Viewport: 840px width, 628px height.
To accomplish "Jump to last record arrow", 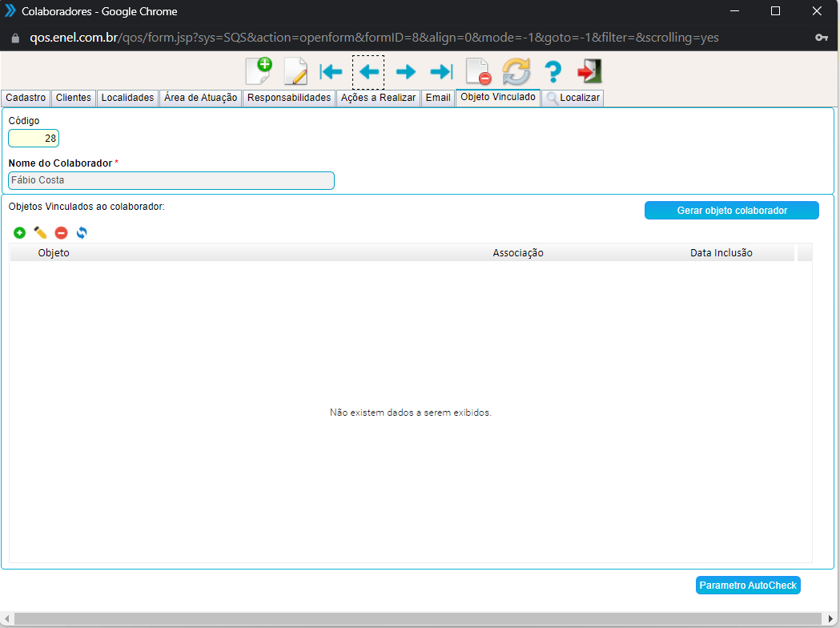I will pyautogui.click(x=441, y=72).
